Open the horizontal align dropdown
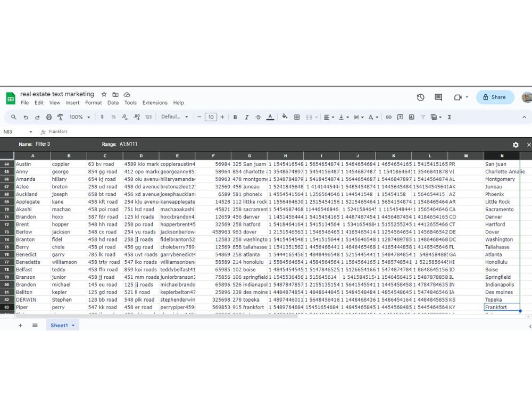Viewport: 532px width, 399px height. point(329,117)
